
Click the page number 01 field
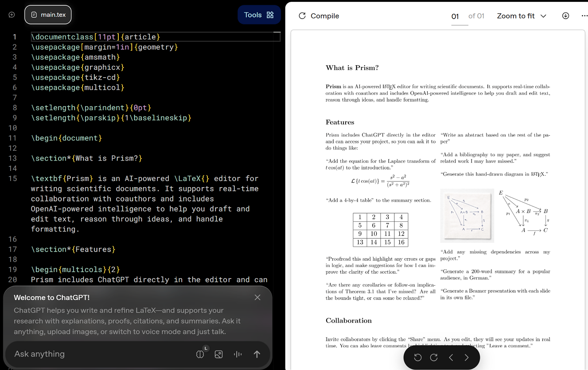pos(455,16)
